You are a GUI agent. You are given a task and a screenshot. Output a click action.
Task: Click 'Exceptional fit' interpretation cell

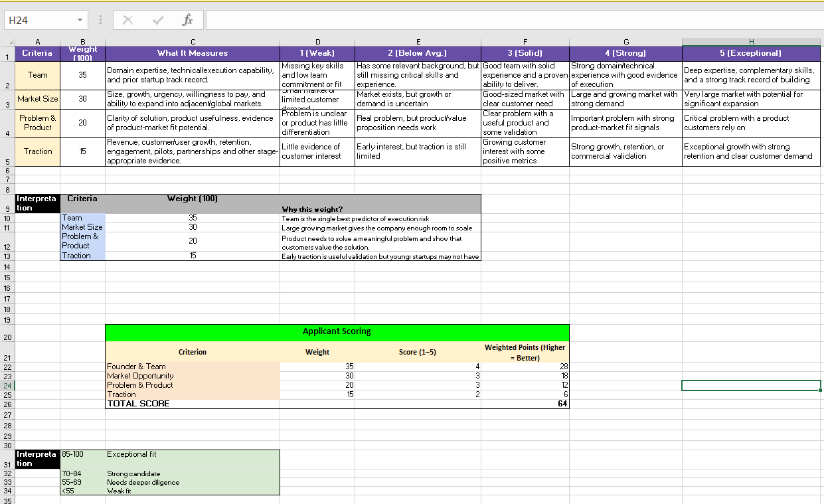pyautogui.click(x=193, y=459)
